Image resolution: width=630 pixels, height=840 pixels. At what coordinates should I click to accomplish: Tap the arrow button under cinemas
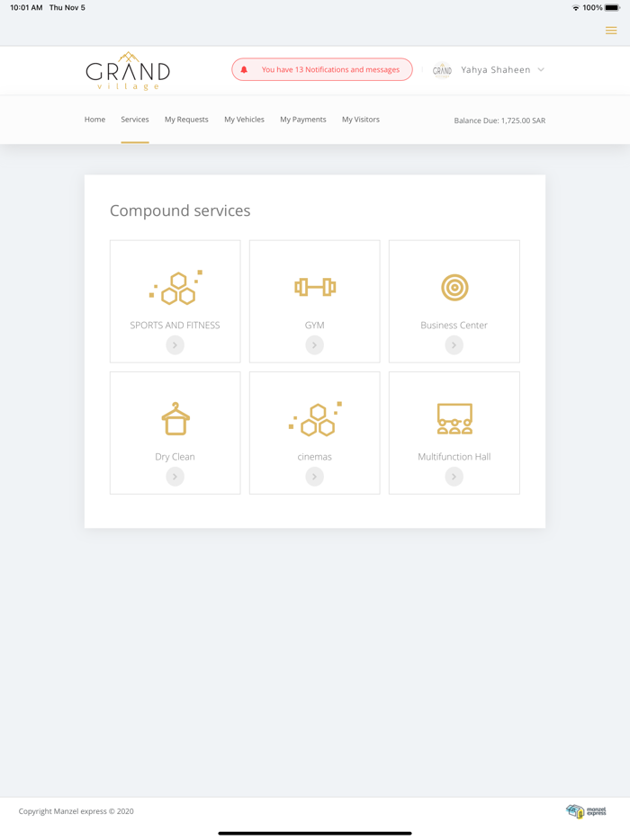315,477
